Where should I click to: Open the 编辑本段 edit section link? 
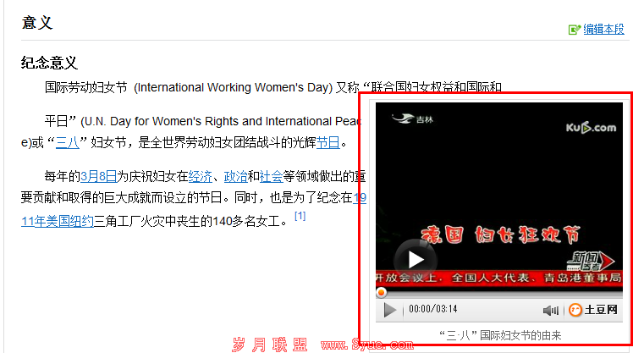pyautogui.click(x=604, y=30)
